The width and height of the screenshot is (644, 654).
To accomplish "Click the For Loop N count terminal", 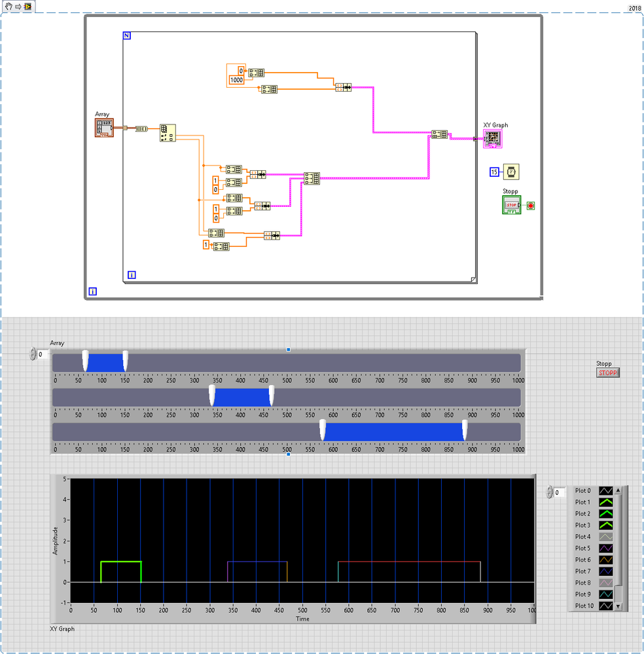I will (127, 35).
